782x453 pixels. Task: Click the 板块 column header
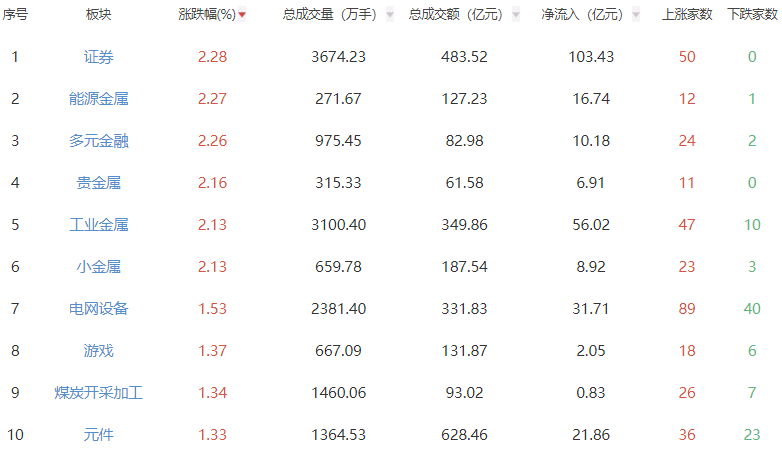pyautogui.click(x=99, y=15)
